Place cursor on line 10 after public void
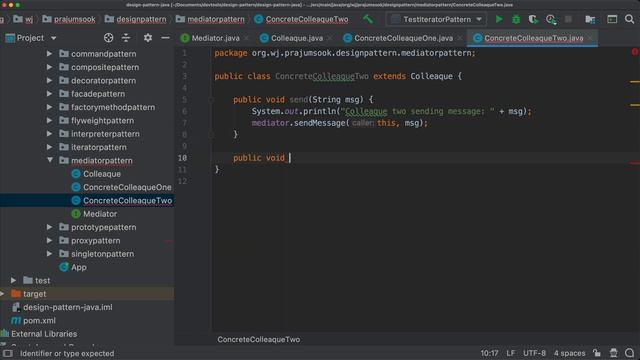This screenshot has width=640, height=360. point(290,158)
